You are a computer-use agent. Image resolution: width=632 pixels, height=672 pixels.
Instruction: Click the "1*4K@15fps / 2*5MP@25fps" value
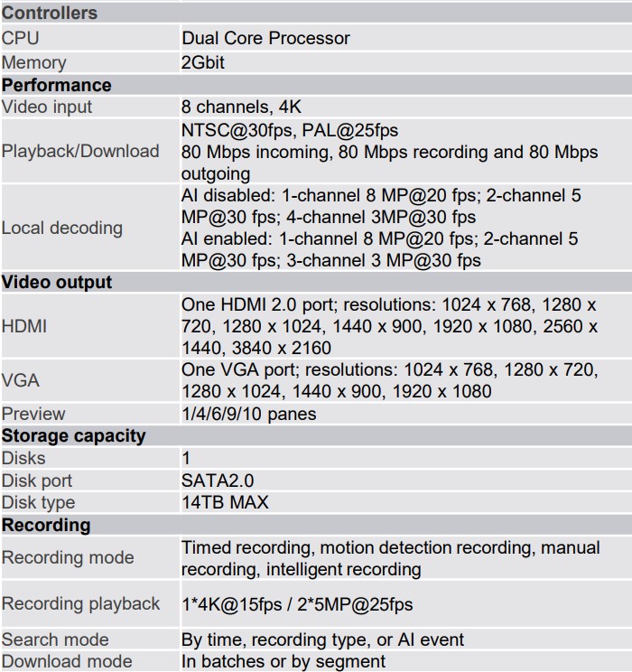point(297,603)
